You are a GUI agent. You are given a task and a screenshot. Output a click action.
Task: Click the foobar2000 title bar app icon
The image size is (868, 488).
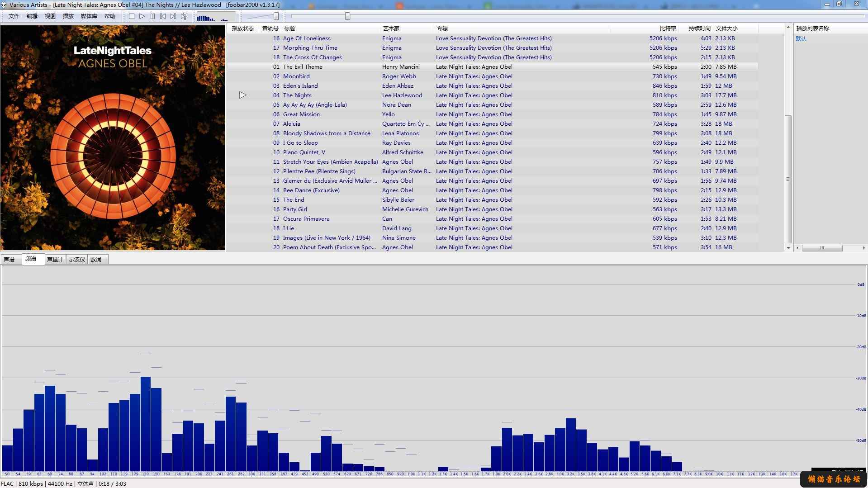(4, 5)
